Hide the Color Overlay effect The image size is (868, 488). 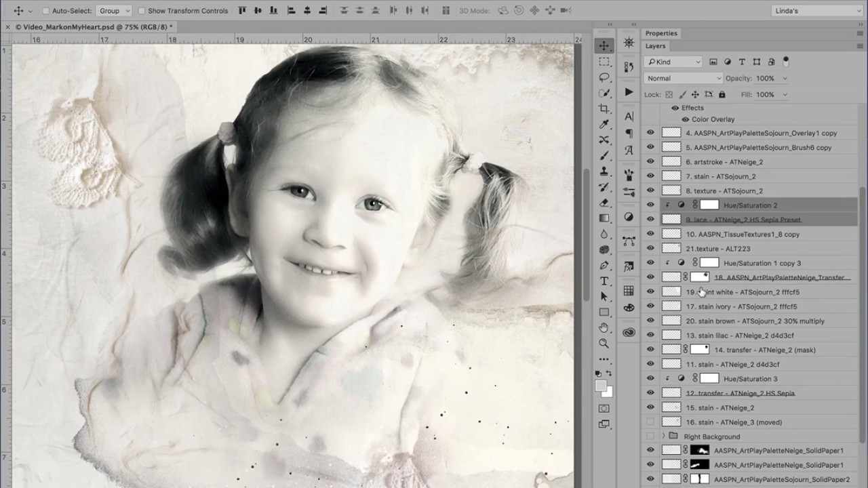685,119
